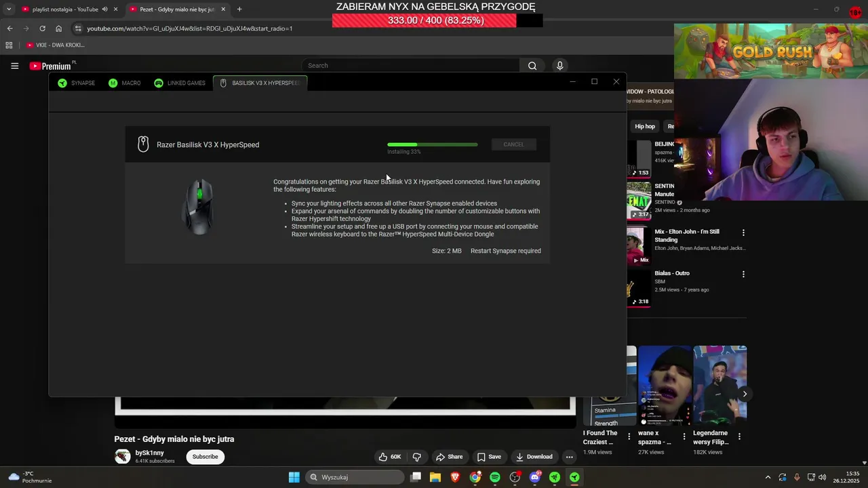The image size is (868, 488).
Task: Open the Synapse tab in Razer
Action: [76, 83]
